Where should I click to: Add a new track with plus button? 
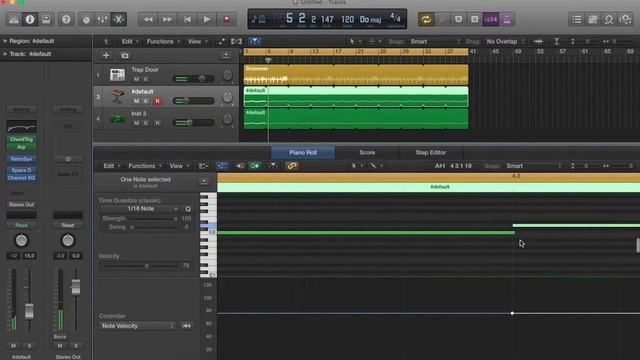106,56
